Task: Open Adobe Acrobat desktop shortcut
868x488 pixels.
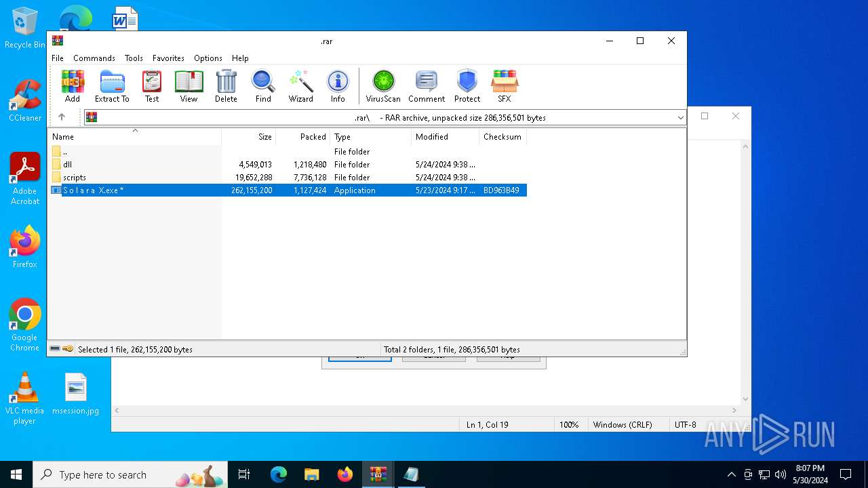Action: pos(25,178)
